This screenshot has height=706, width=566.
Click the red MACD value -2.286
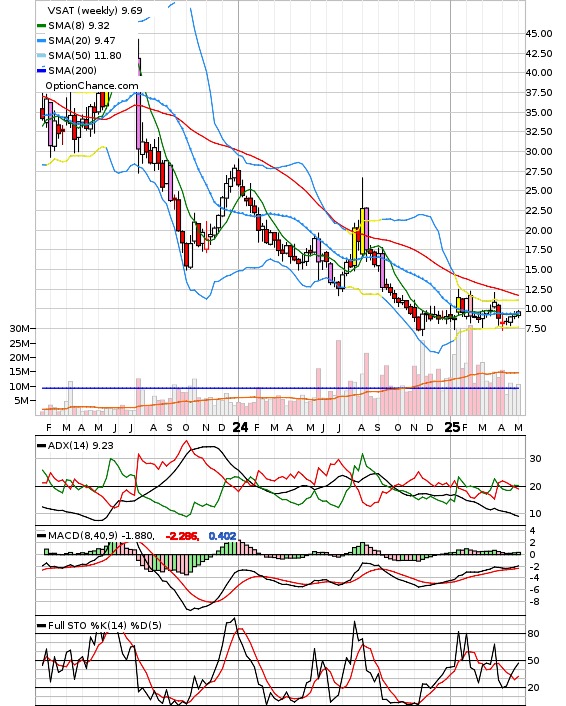point(182,536)
